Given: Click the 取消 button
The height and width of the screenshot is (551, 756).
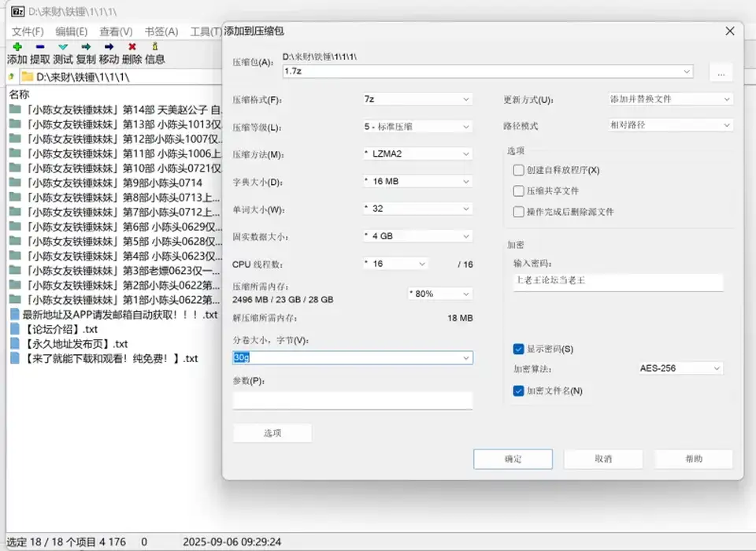Looking at the screenshot, I should 603,459.
